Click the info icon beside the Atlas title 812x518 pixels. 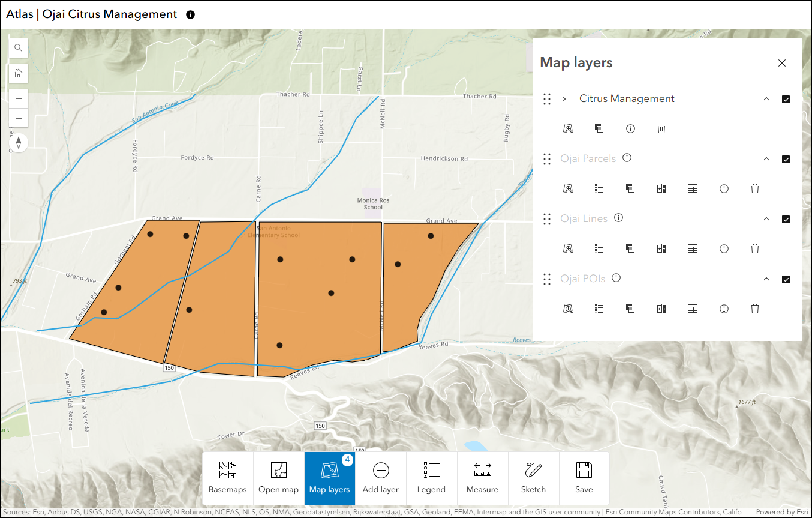tap(191, 14)
